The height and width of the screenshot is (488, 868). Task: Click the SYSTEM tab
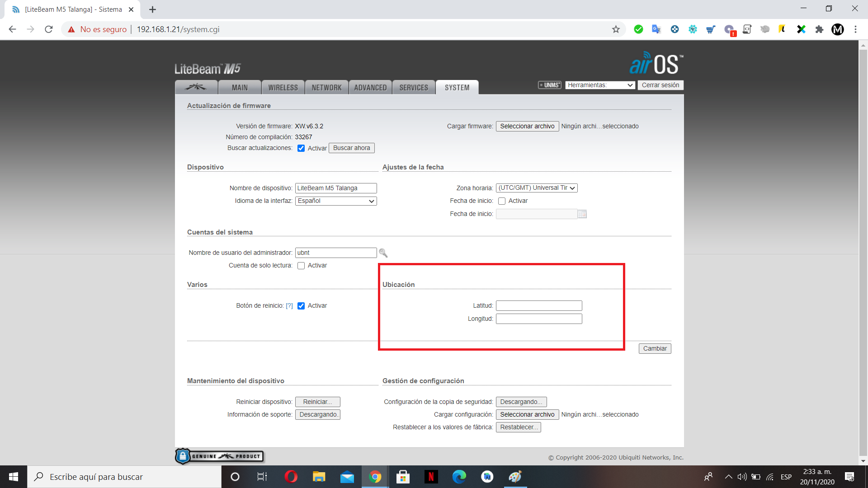pos(457,87)
